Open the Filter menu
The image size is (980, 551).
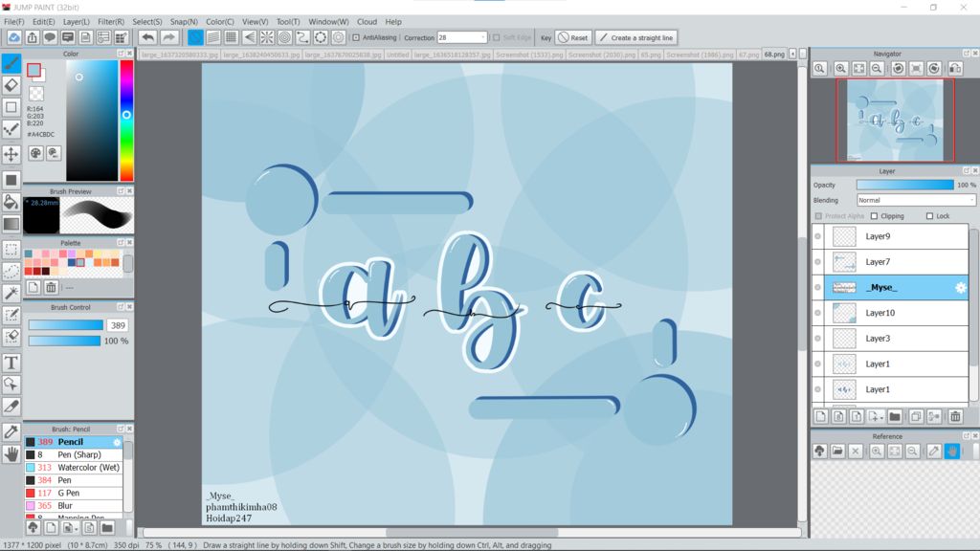111,21
